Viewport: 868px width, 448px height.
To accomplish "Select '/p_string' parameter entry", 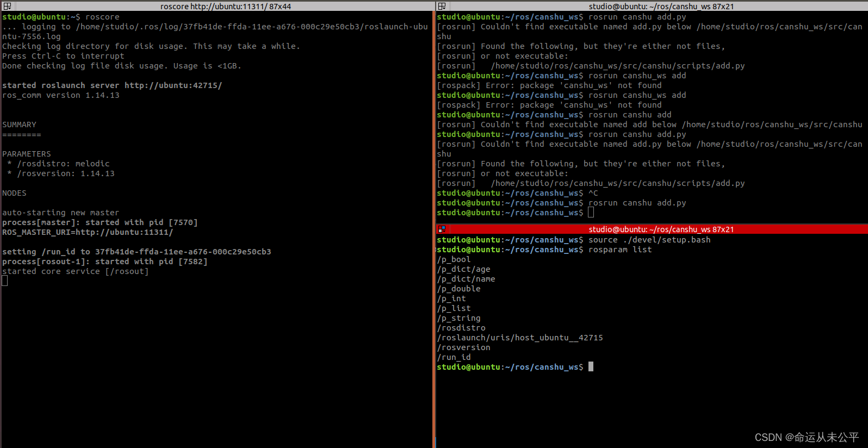I will 458,318.
